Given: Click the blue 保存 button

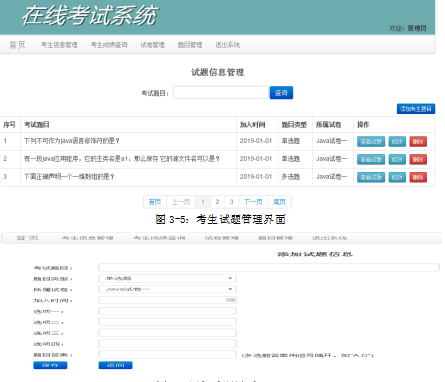Looking at the screenshot, I should [50, 365].
